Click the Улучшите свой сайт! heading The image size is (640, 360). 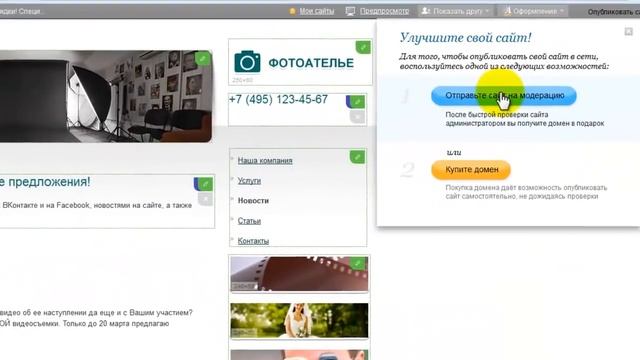(x=465, y=38)
